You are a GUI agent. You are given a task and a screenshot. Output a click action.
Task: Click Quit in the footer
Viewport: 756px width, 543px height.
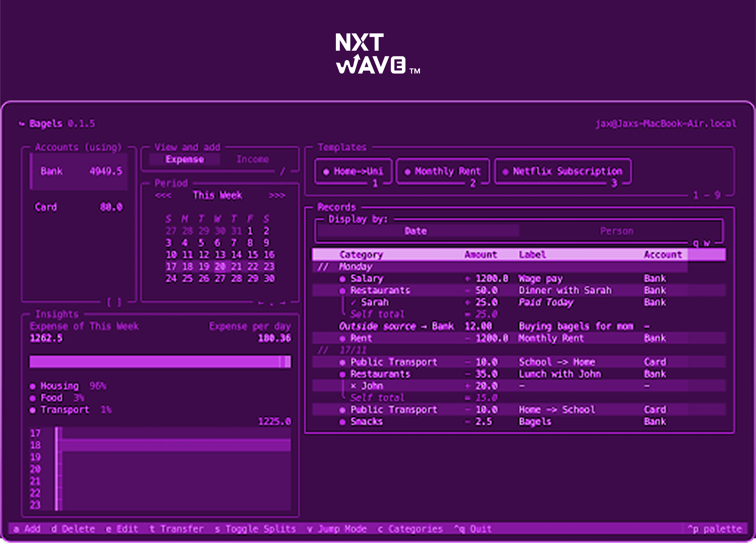(473, 529)
